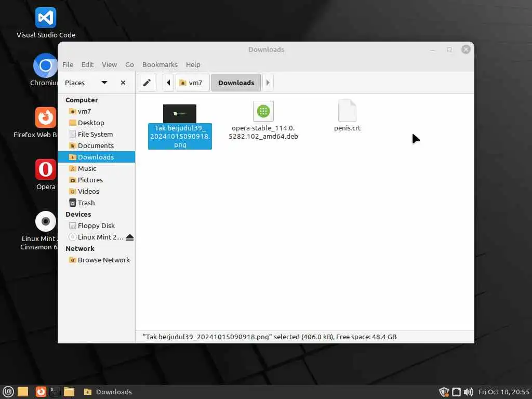
Task: Open the volume tray icon
Action: [x=468, y=392]
